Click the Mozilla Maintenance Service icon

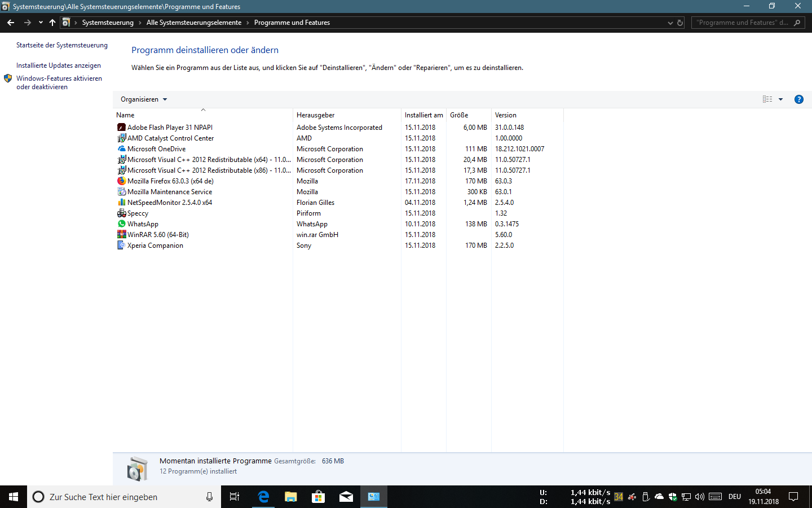121,192
